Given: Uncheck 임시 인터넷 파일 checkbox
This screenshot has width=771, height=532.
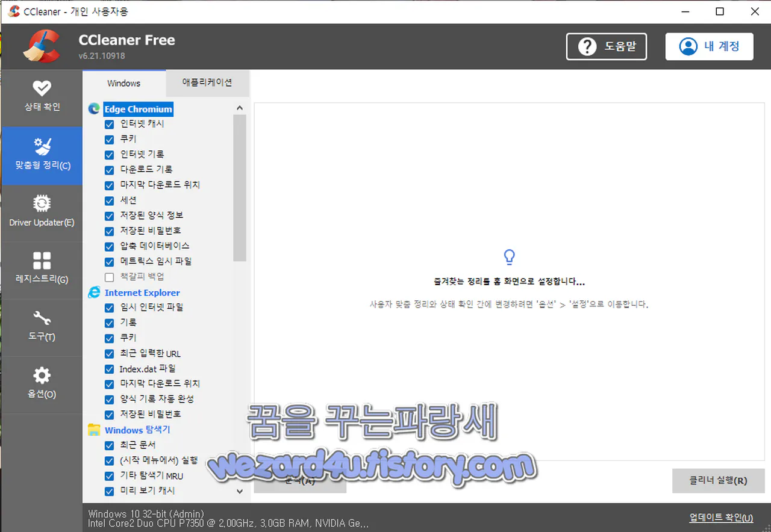Looking at the screenshot, I should tap(109, 308).
